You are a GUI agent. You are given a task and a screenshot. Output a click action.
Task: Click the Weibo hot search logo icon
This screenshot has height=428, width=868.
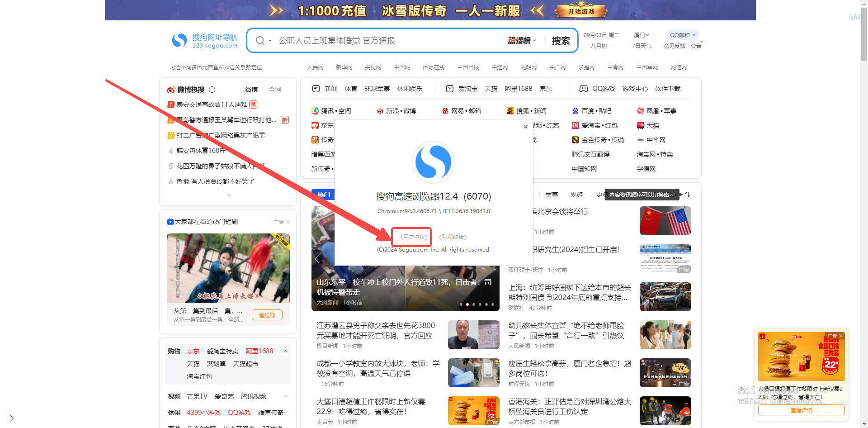pyautogui.click(x=171, y=90)
